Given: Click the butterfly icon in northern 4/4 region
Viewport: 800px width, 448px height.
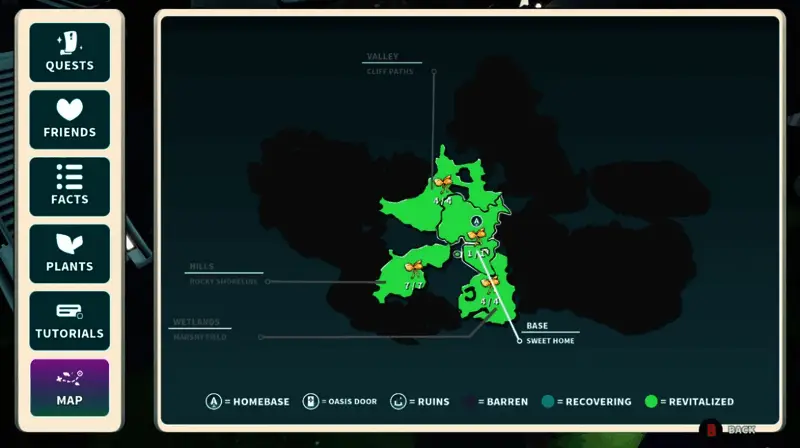Looking at the screenshot, I should point(443,182).
